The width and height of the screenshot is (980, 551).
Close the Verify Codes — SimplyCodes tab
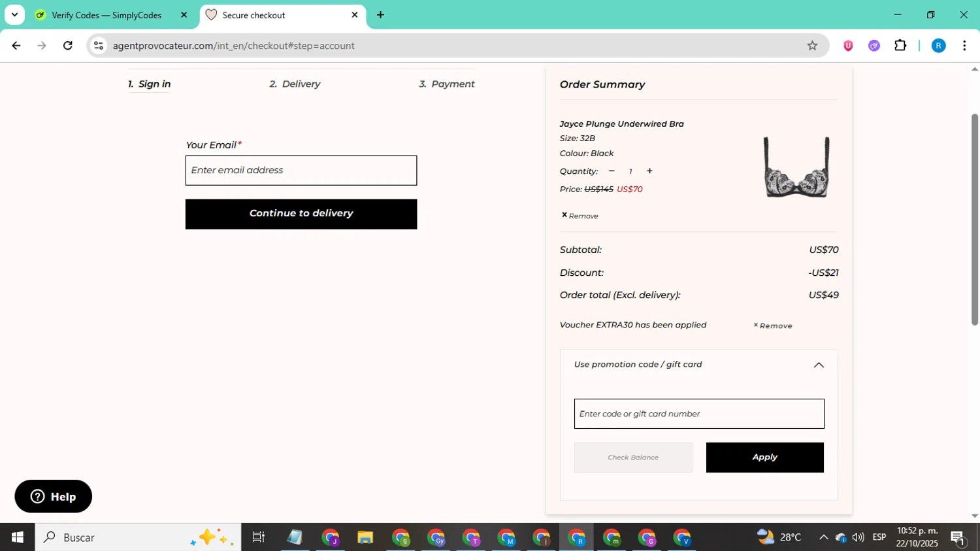coord(184,14)
